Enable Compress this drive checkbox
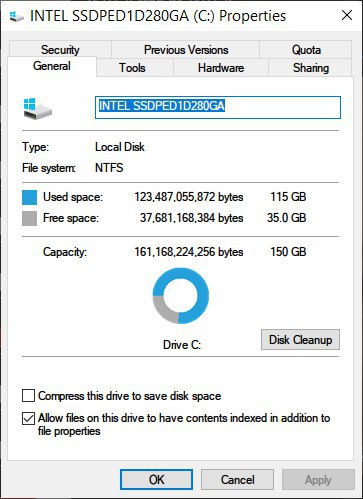 (x=28, y=396)
